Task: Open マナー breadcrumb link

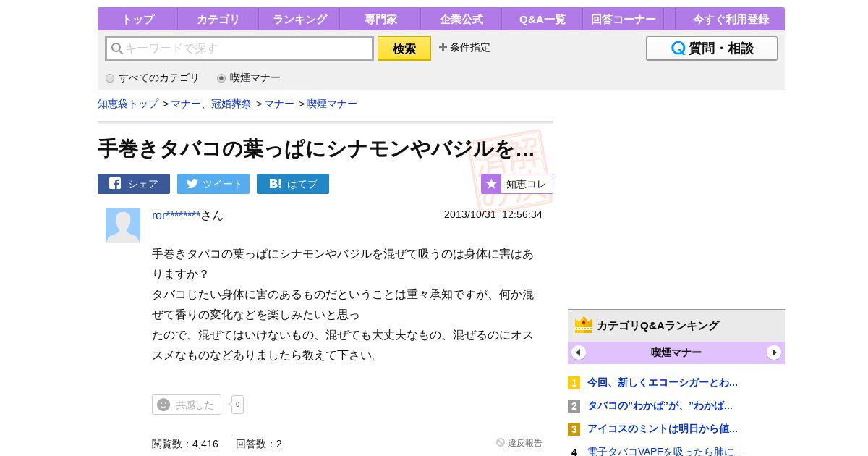Action: point(279,104)
